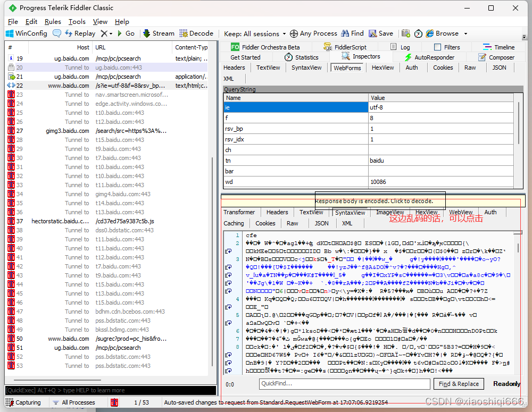Image resolution: width=532 pixels, height=412 pixels.
Task: Toggle the Decode option
Action: (x=196, y=33)
